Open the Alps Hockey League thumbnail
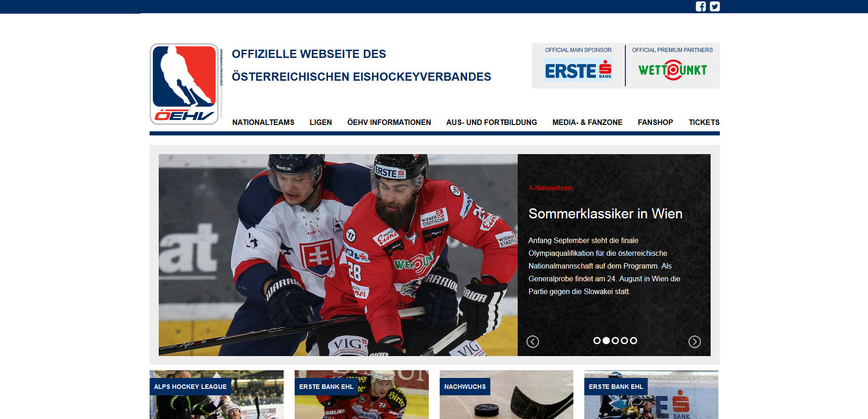The height and width of the screenshot is (419, 868). (217, 394)
